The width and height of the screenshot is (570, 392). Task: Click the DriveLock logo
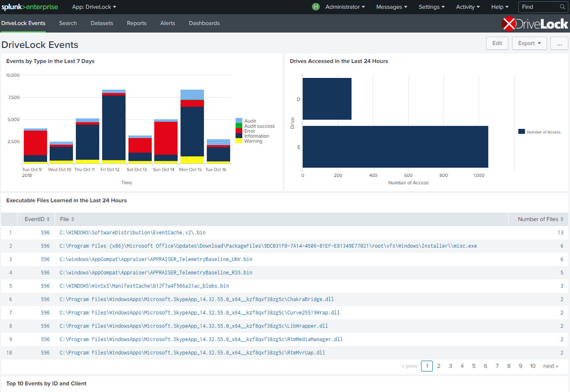coord(535,24)
